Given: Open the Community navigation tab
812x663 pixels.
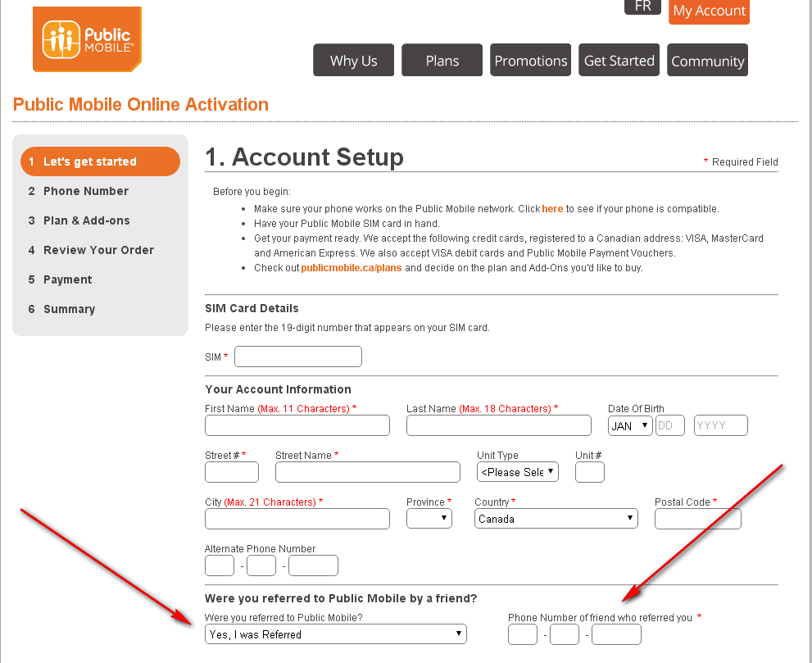Looking at the screenshot, I should [706, 59].
